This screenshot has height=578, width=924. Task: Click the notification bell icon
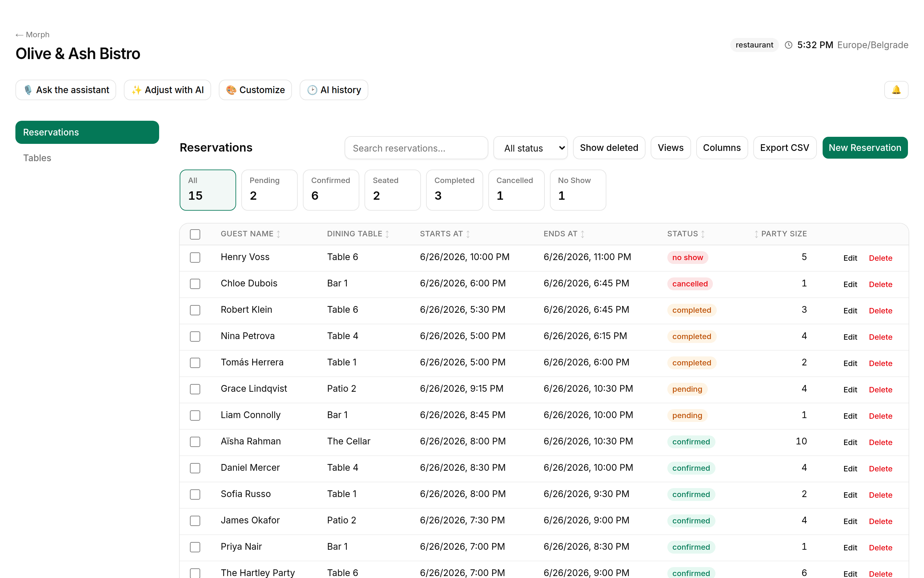tap(896, 90)
